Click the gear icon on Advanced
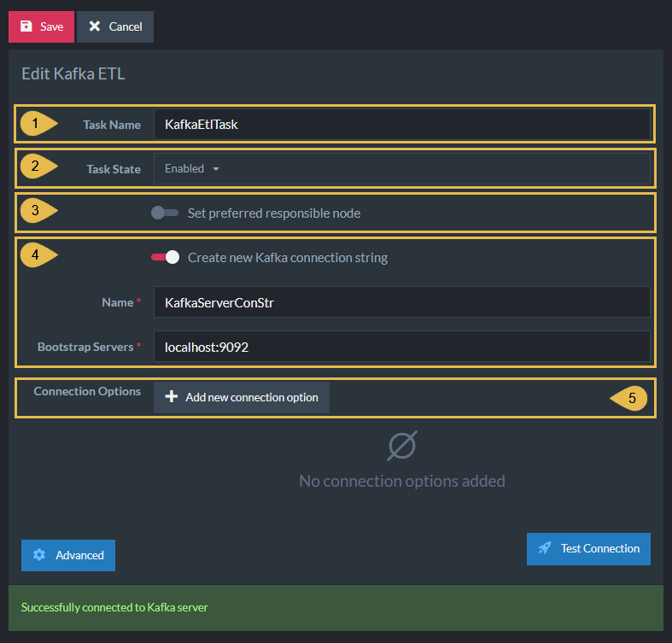 click(39, 555)
